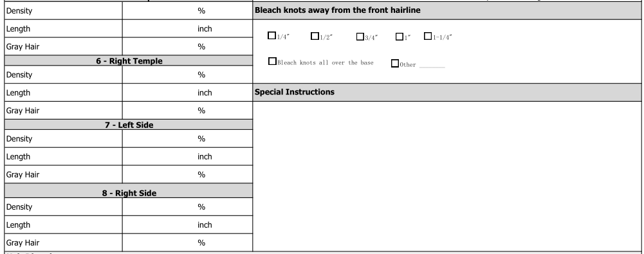This screenshot has height=254, width=644.
Task: Check the Other bleach knots box
Action: (x=394, y=64)
